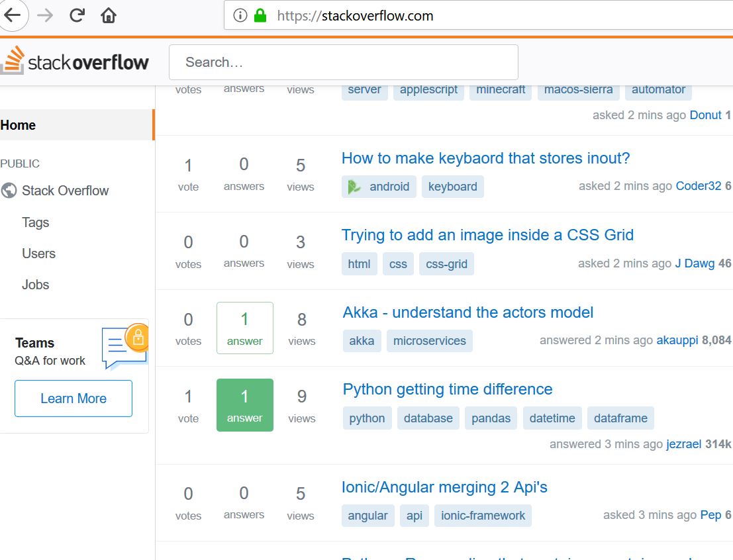Click the pandas tag

tap(491, 418)
